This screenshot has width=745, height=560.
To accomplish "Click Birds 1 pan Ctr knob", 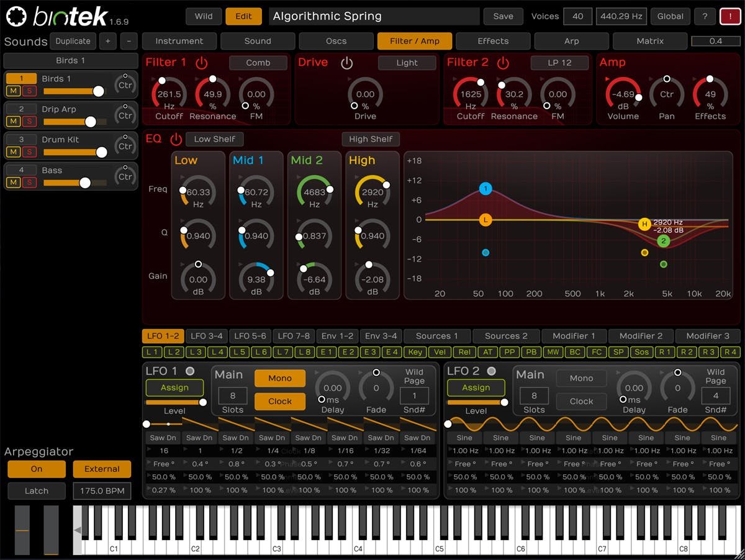I will click(125, 85).
